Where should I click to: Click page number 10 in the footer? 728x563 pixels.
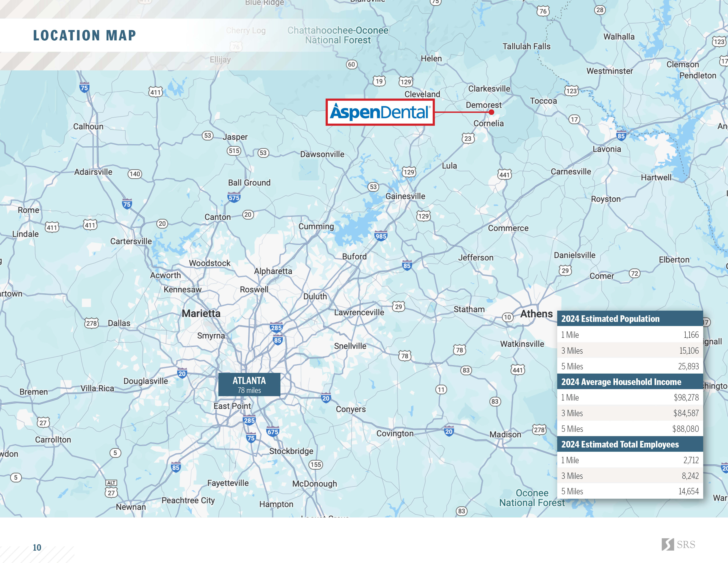[x=37, y=548]
